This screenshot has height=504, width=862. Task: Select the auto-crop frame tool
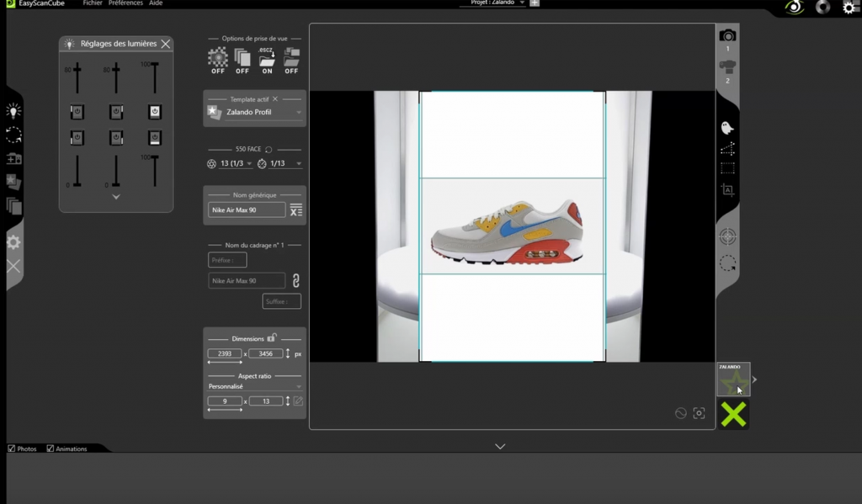point(727,190)
